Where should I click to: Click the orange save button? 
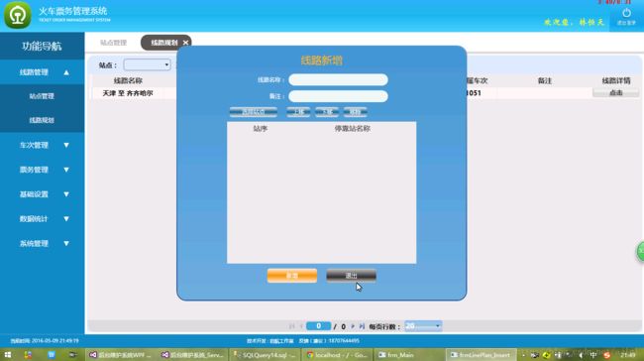(x=292, y=276)
